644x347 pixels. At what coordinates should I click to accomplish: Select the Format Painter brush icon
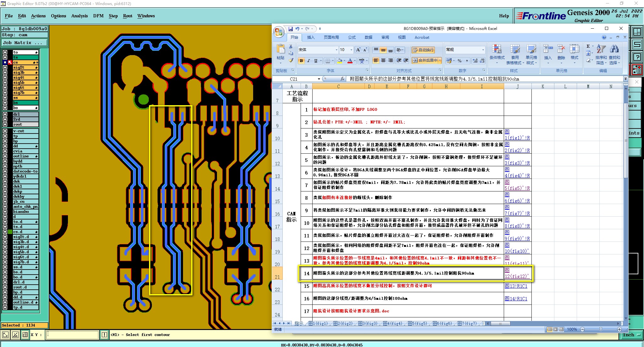coord(291,60)
